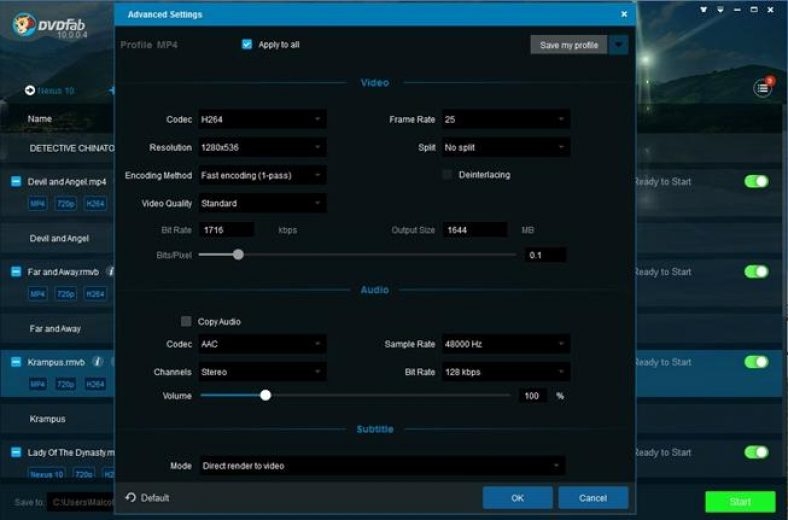The width and height of the screenshot is (788, 520).
Task: Open the task queue list icon
Action: pos(763,89)
